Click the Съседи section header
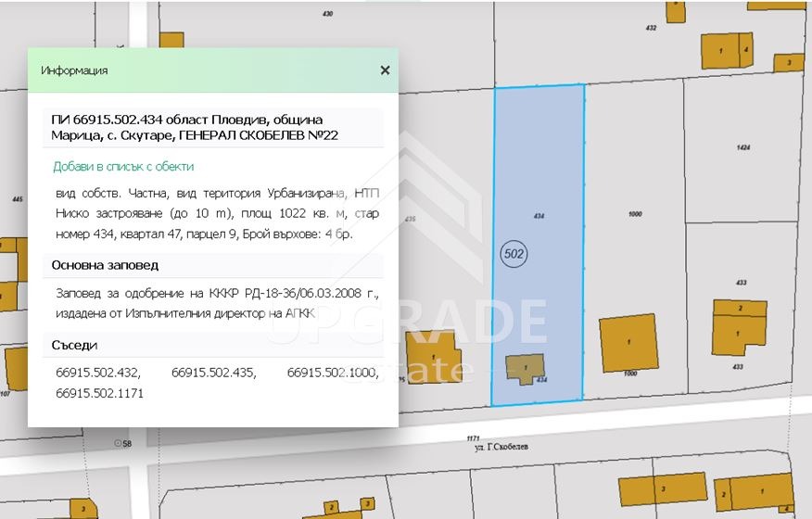The width and height of the screenshot is (812, 519). point(74,346)
